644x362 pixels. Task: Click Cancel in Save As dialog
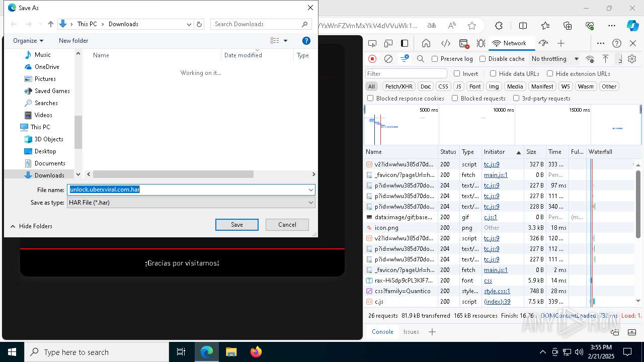pyautogui.click(x=287, y=225)
